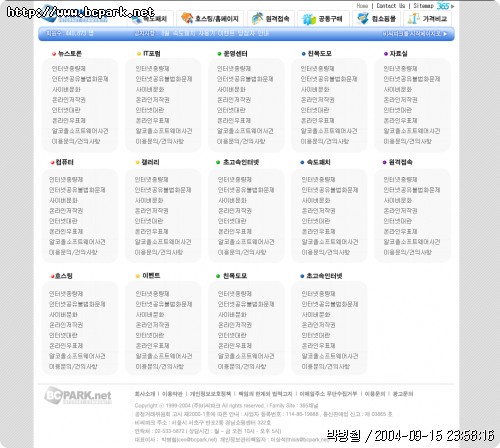Open the 운영센터 category heading
This screenshot has height=448, width=500.
[235, 54]
